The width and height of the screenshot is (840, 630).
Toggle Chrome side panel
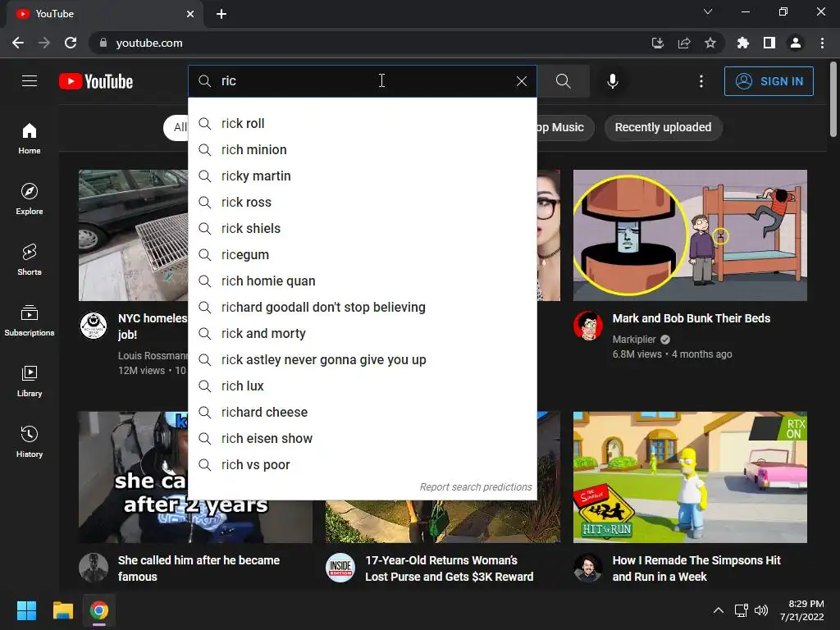pyautogui.click(x=769, y=43)
